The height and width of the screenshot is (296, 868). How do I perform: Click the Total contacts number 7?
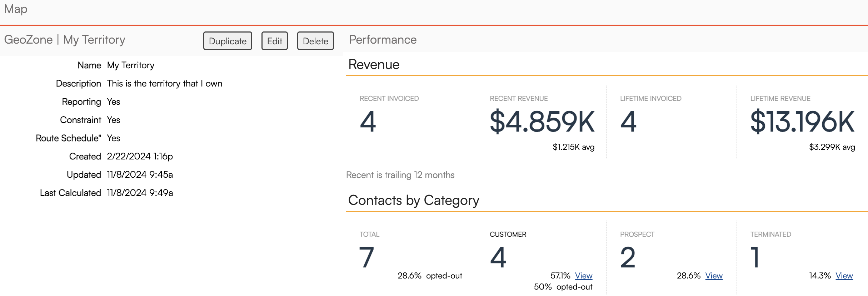click(x=367, y=257)
